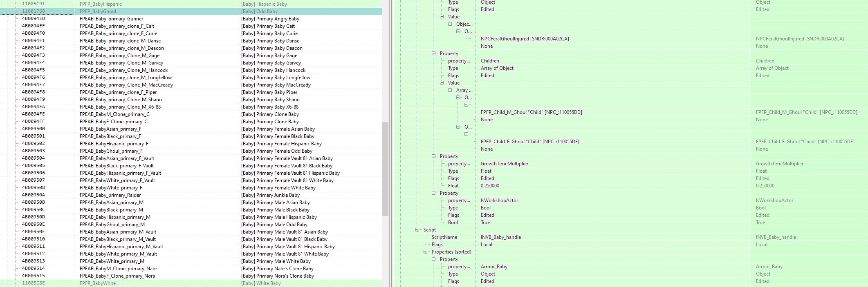This screenshot has width=868, height=287.
Task: Click "[Baby] Primary Female Vault 81 Black Baby"
Action: pos(287,166)
